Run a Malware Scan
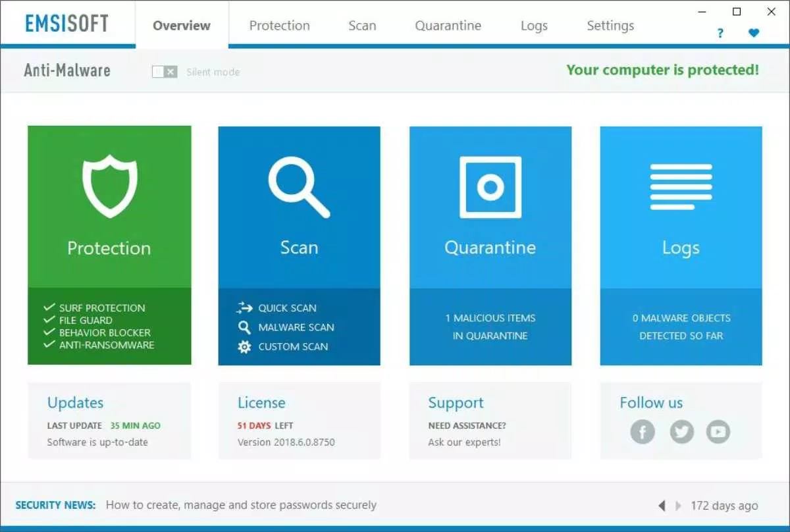 (x=298, y=327)
